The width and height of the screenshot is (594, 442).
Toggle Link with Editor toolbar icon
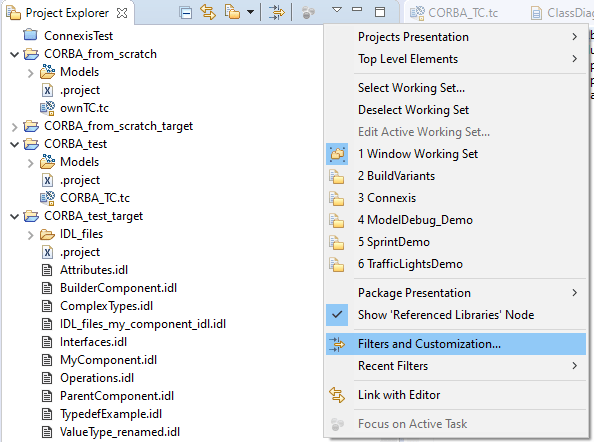pos(208,12)
